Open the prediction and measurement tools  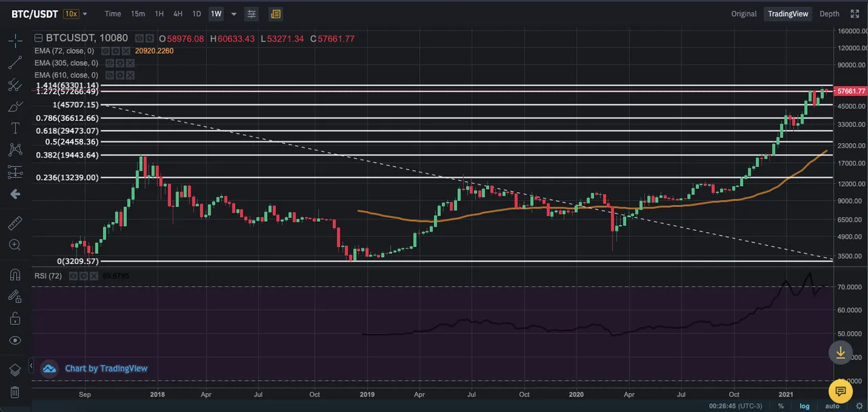15,172
